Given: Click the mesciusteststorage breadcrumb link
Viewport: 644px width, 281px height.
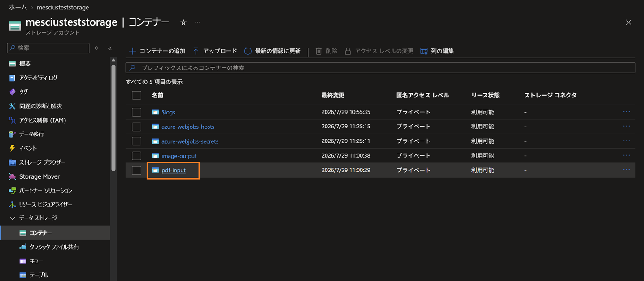Looking at the screenshot, I should point(63,8).
